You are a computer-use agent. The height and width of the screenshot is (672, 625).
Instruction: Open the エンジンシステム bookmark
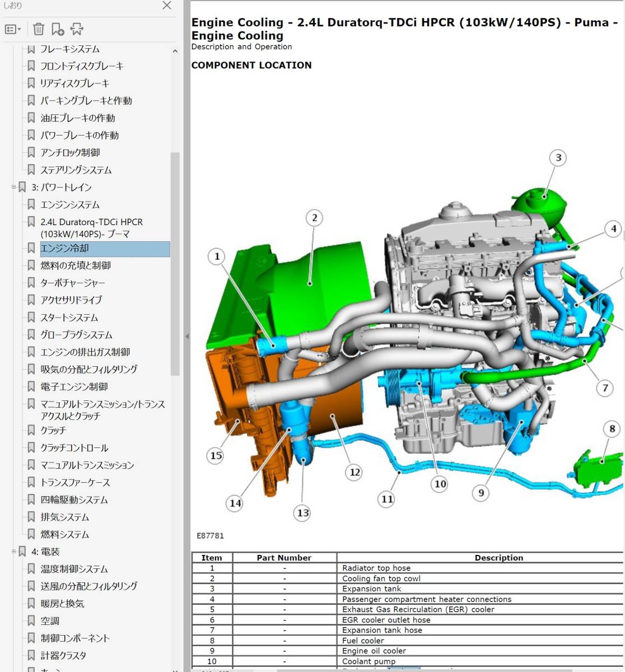point(70,205)
